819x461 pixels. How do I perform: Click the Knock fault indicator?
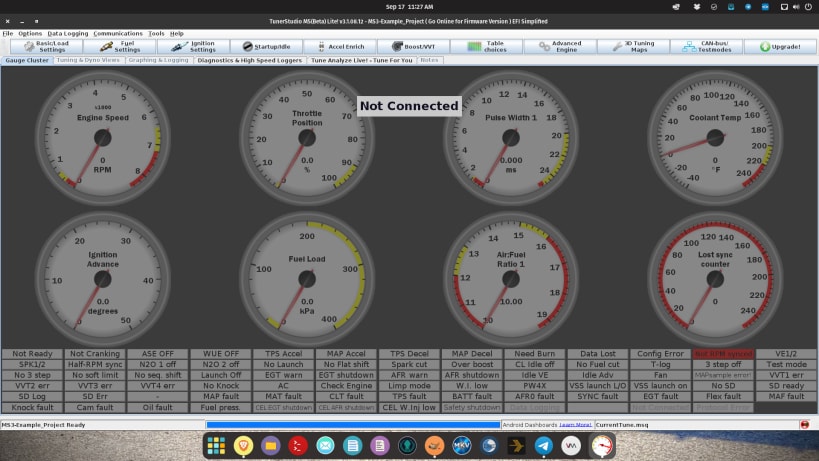32,407
